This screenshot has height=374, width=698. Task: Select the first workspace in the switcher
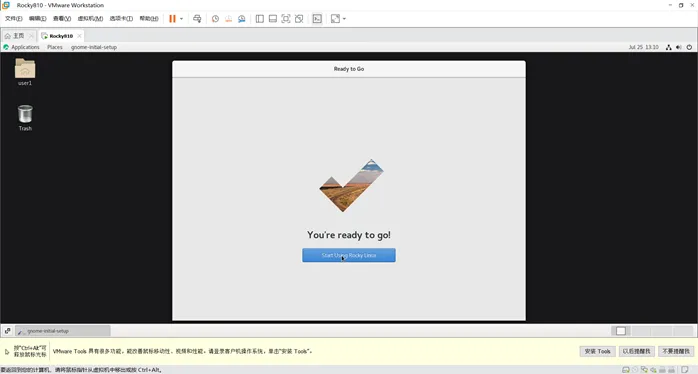coord(621,331)
